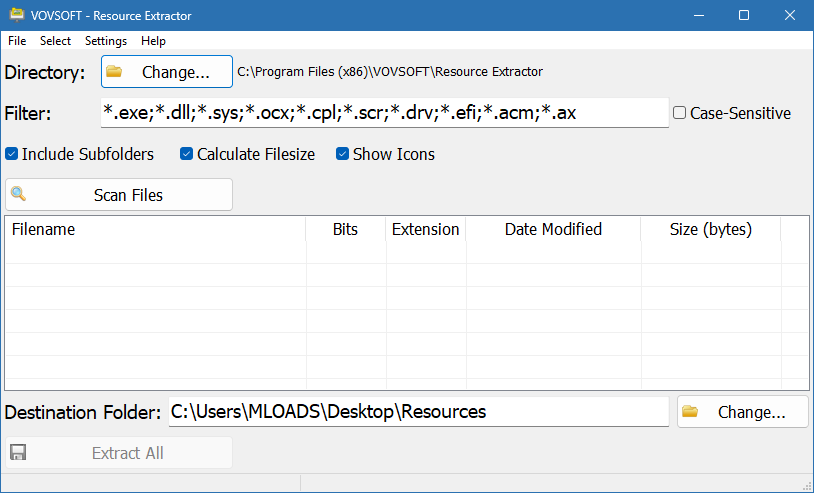Image resolution: width=814 pixels, height=493 pixels.
Task: Disable the Show Icons checkbox
Action: pos(343,154)
